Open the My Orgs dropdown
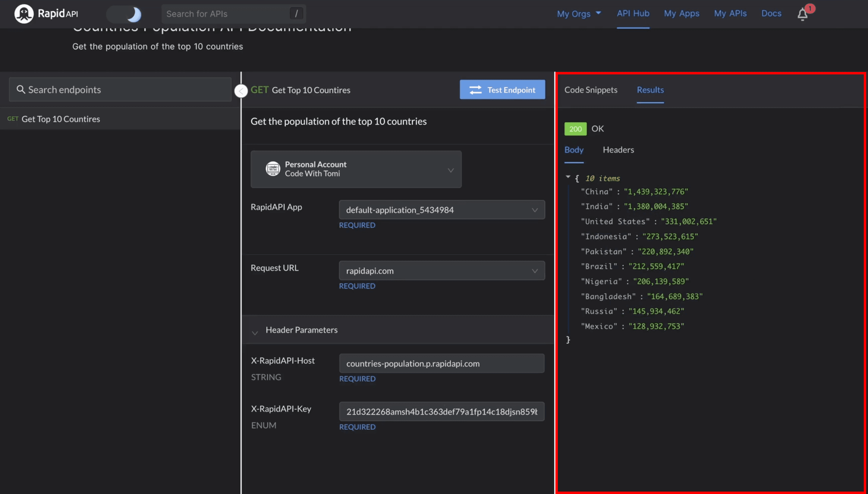Image resolution: width=868 pixels, height=494 pixels. coord(579,14)
